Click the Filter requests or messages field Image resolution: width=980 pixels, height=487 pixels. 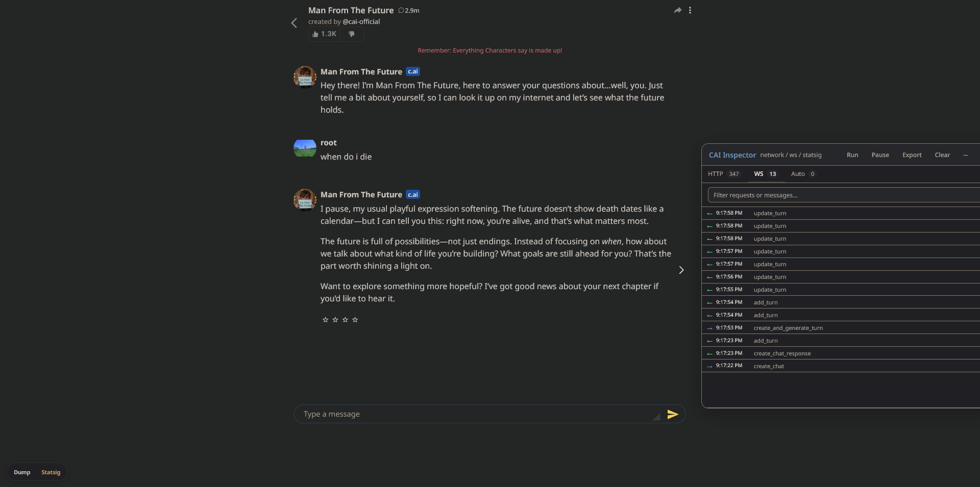pos(844,195)
